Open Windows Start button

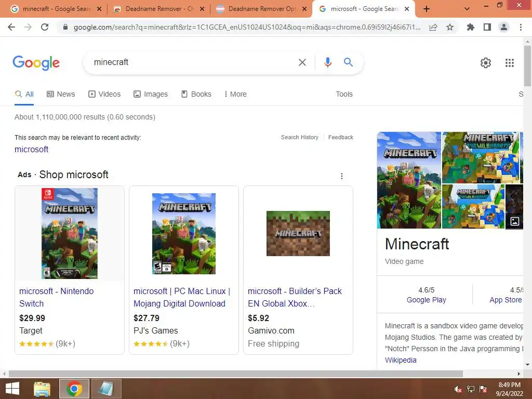coord(12,389)
